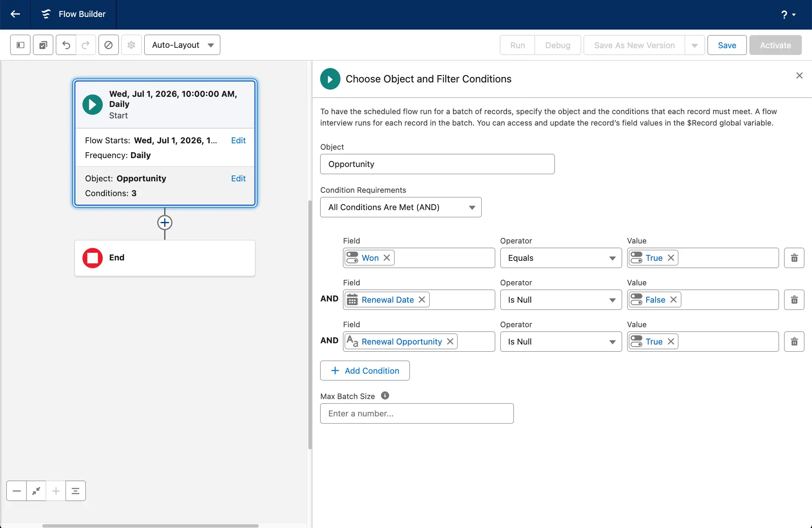The height and width of the screenshot is (528, 812).
Task: Open the select elements tool
Action: [43, 45]
